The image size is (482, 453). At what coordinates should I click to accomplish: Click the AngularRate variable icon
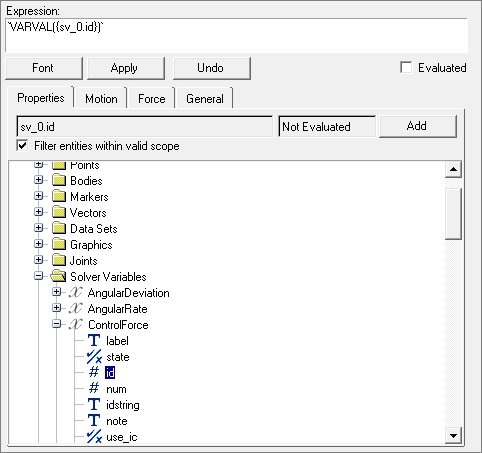tap(76, 308)
